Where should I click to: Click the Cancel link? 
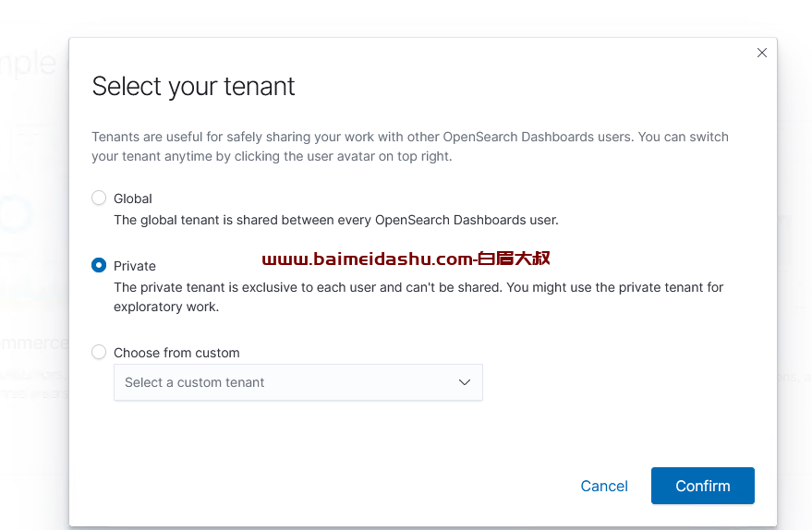tap(604, 486)
